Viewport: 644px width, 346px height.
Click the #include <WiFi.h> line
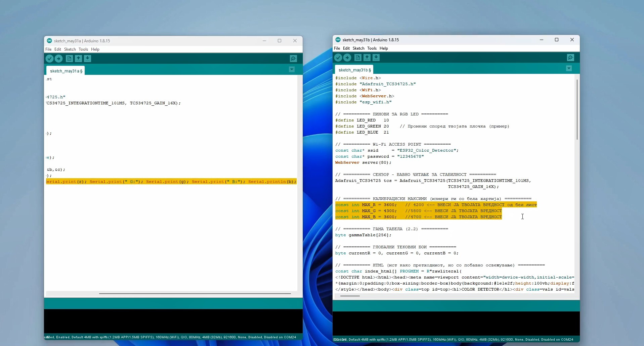[x=358, y=90]
